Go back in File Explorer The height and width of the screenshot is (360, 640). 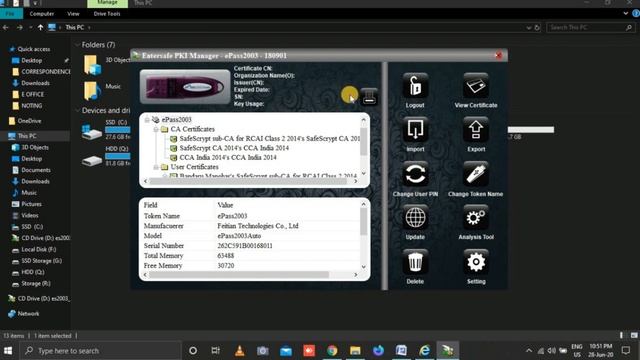point(6,27)
